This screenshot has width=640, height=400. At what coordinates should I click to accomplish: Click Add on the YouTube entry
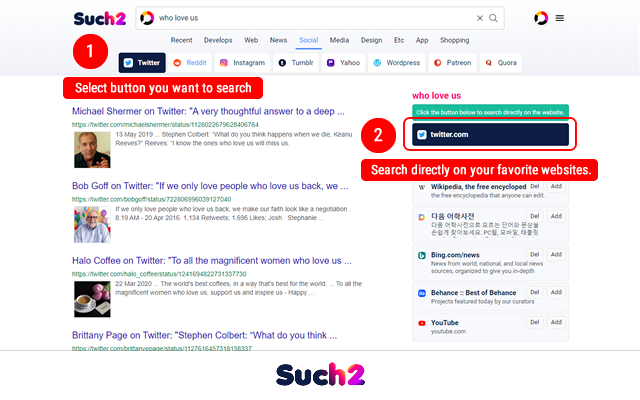[x=556, y=322]
